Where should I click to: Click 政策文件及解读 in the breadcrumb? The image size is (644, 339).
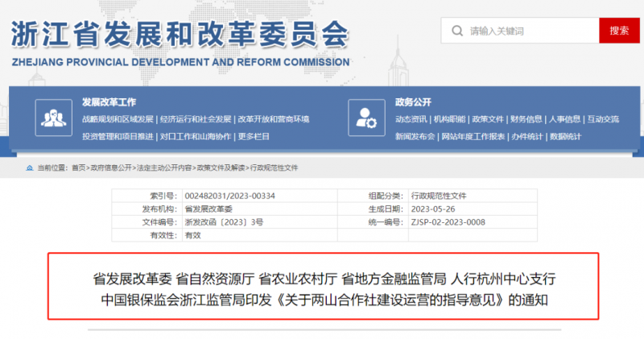point(221,168)
